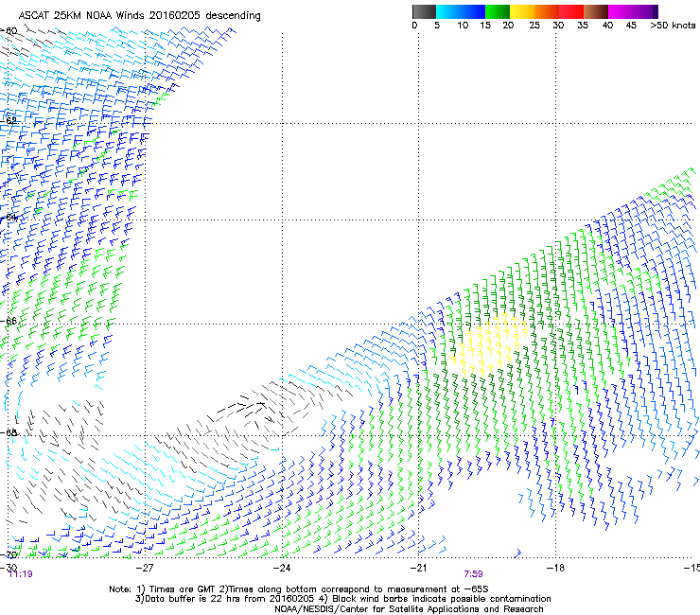This screenshot has height=615, width=700.
Task: Click the note line starting 'Note: 1) Times are GMT'
Action: coord(299,589)
